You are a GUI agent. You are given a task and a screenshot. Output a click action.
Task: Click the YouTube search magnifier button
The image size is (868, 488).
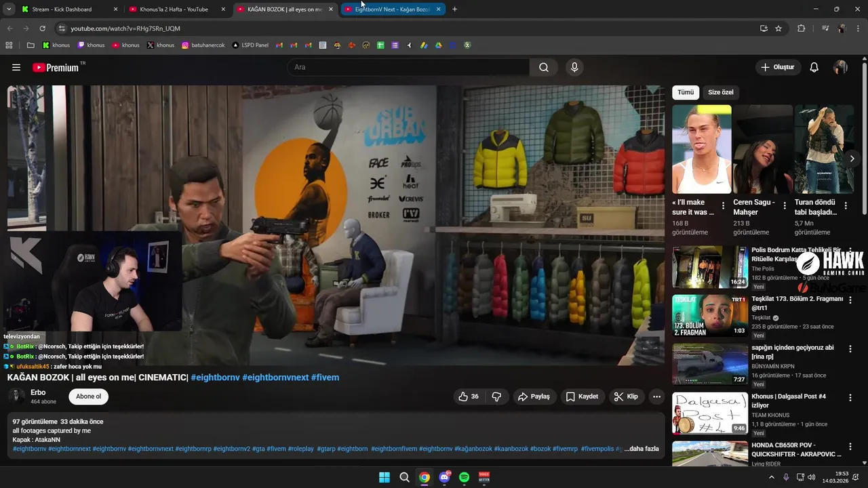tap(544, 67)
